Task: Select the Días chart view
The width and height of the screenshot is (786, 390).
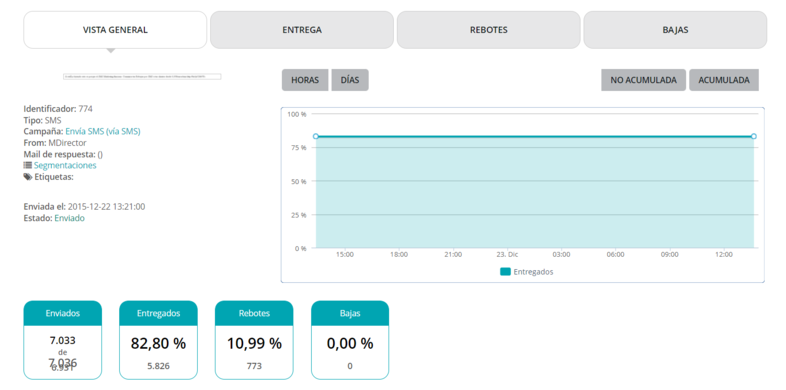Action: pos(350,80)
